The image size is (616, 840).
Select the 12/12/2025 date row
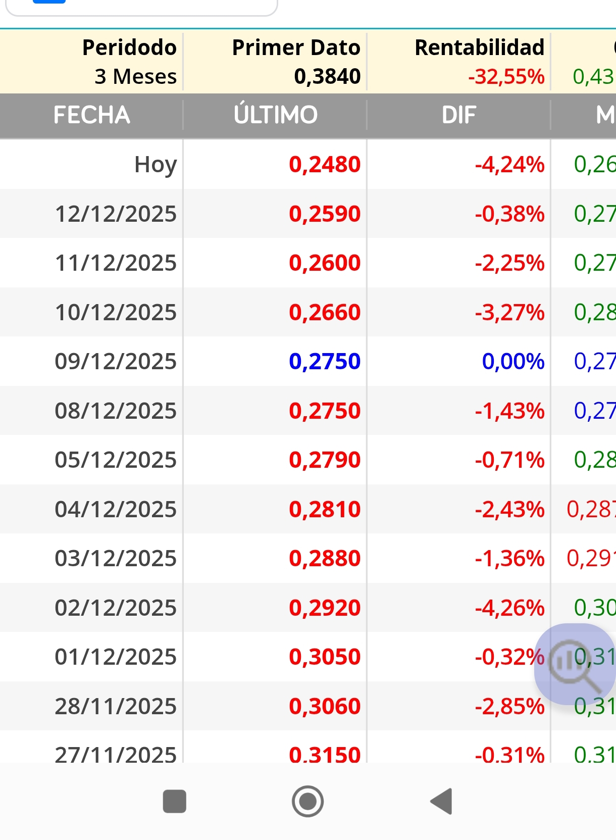tap(308, 214)
